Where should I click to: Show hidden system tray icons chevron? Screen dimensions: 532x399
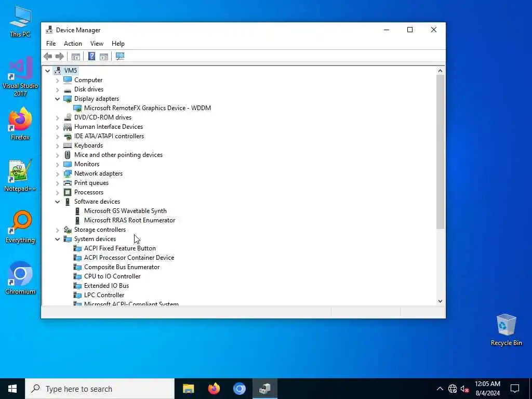[440, 389]
